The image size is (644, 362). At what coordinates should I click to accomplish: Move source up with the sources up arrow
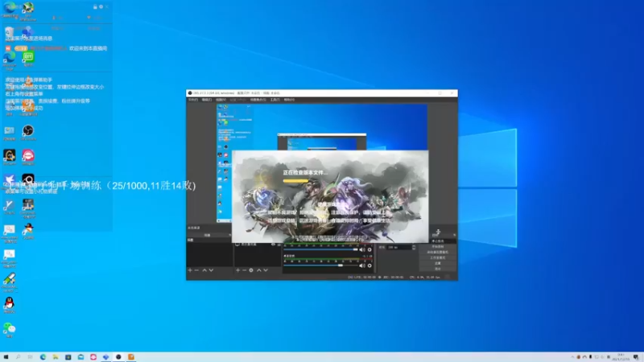point(258,270)
